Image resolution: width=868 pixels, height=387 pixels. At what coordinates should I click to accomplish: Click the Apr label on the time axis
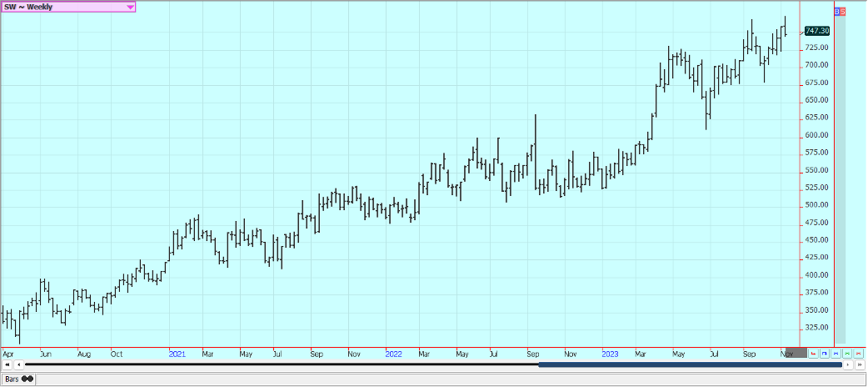[x=8, y=353]
